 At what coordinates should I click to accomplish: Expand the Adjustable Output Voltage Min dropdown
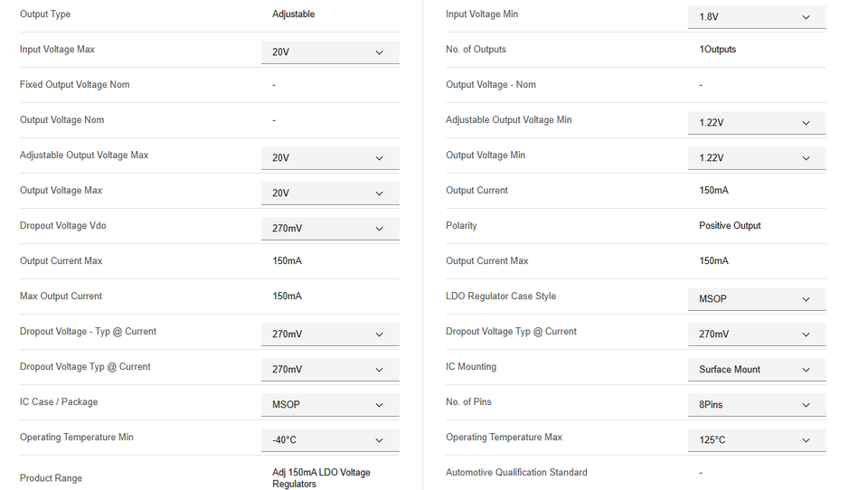757,123
